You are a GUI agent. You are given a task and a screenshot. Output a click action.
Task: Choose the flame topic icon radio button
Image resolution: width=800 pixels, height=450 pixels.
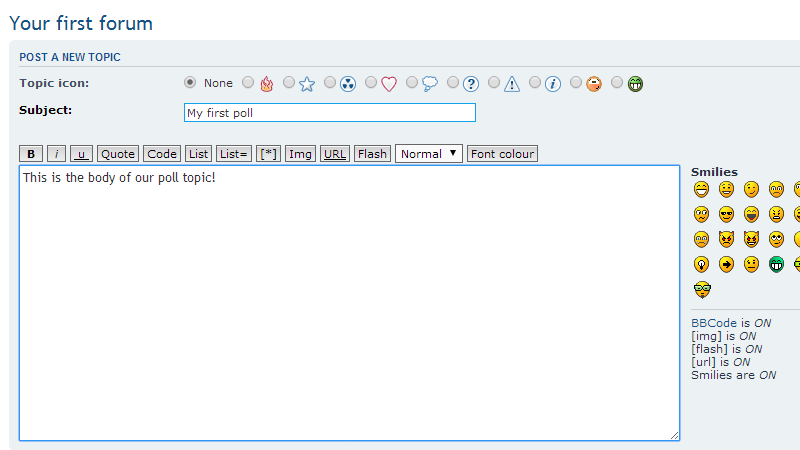[x=248, y=83]
